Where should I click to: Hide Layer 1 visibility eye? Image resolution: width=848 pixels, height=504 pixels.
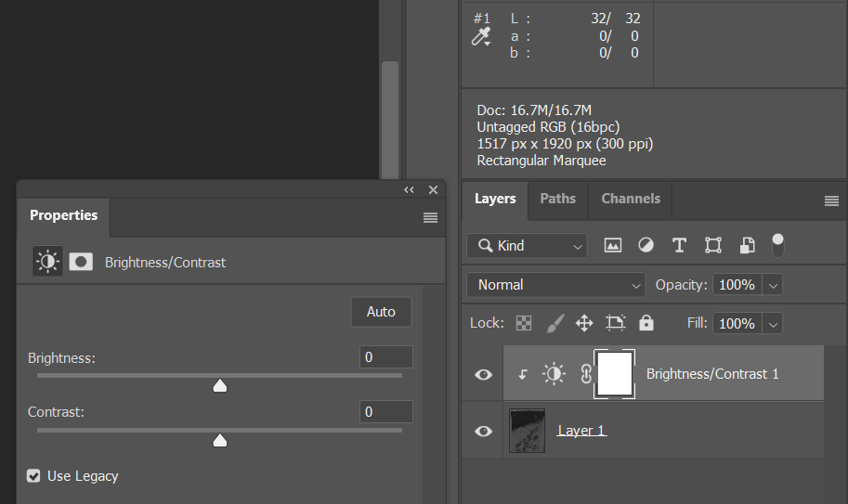point(483,431)
